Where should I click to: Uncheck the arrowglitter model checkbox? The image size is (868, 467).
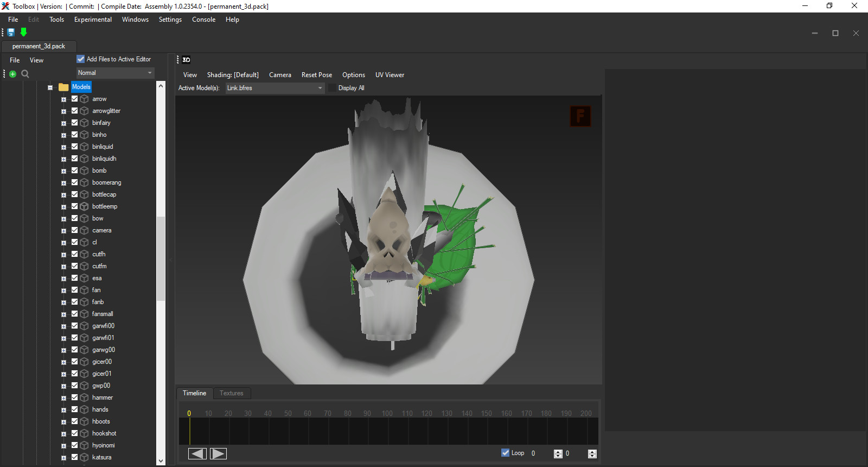click(x=75, y=111)
